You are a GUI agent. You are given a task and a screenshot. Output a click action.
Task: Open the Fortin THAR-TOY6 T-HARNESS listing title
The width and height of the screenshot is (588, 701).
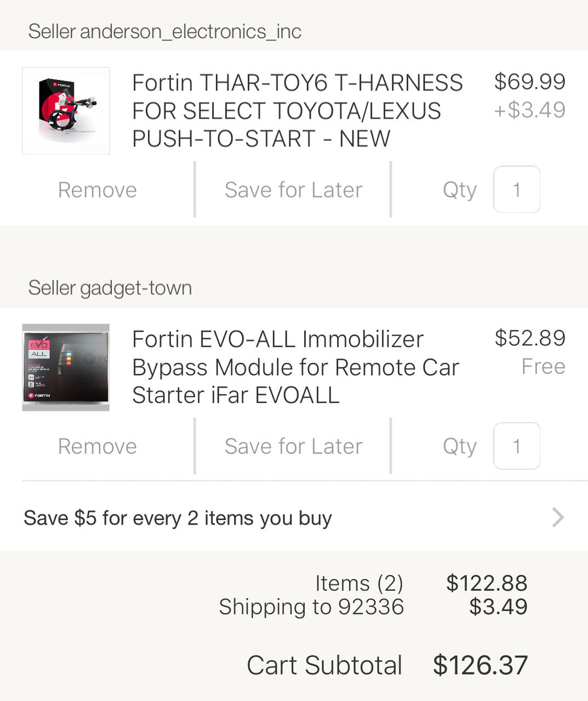pos(298,111)
